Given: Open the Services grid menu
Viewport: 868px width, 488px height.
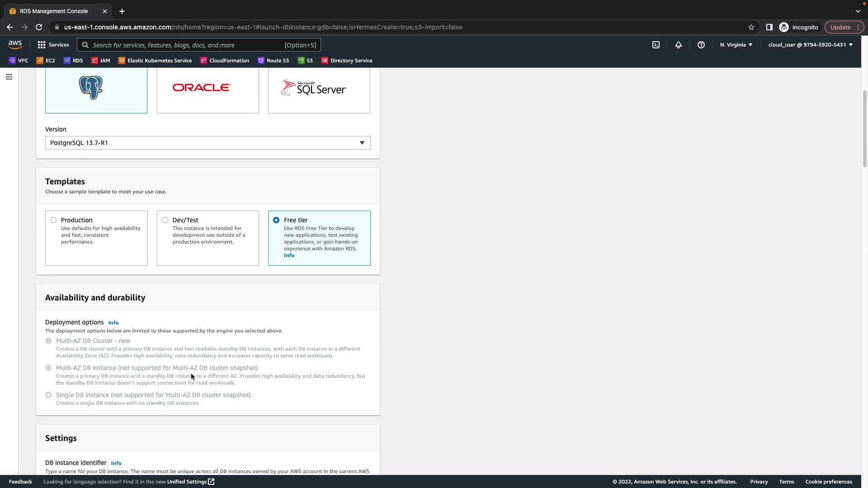Looking at the screenshot, I should (53, 45).
